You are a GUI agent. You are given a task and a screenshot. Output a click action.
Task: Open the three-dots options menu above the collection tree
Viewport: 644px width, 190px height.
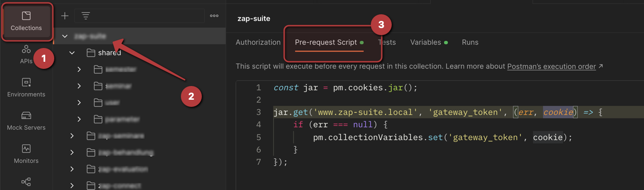[x=214, y=16]
